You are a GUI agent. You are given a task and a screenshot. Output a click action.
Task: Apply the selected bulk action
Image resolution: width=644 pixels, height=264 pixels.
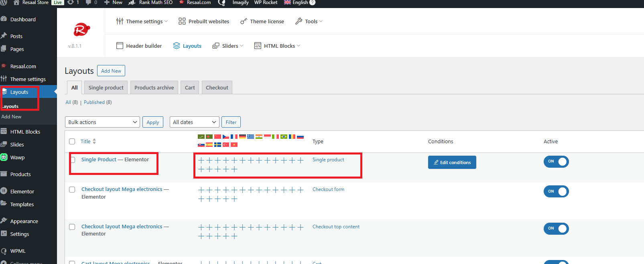click(x=153, y=122)
